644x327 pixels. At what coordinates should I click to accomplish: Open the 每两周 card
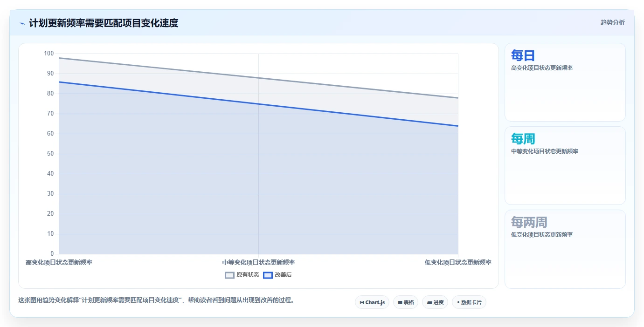(565, 249)
